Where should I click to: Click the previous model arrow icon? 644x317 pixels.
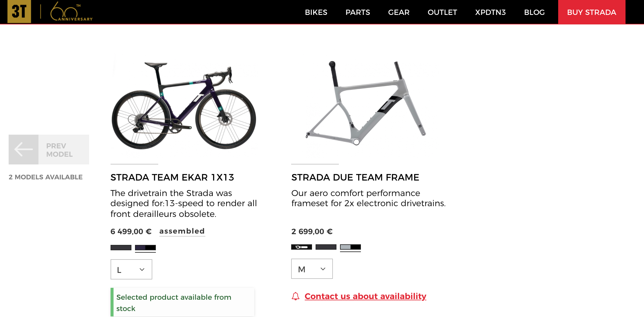click(24, 150)
